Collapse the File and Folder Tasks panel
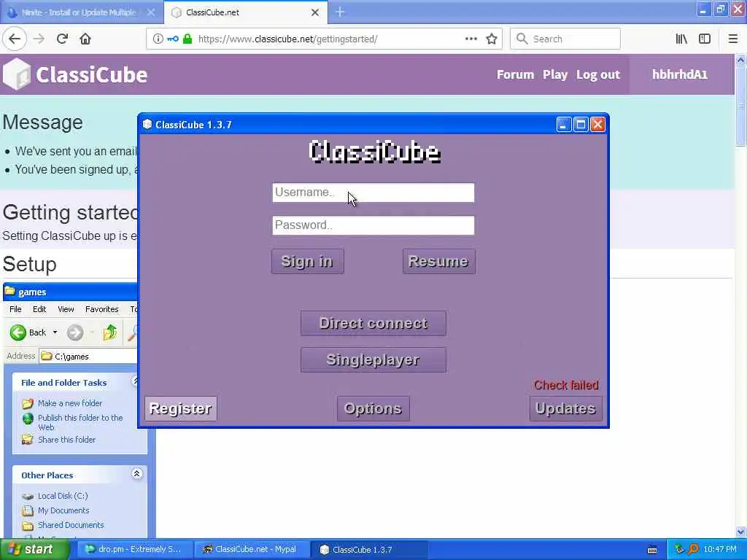The height and width of the screenshot is (560, 747). [136, 381]
